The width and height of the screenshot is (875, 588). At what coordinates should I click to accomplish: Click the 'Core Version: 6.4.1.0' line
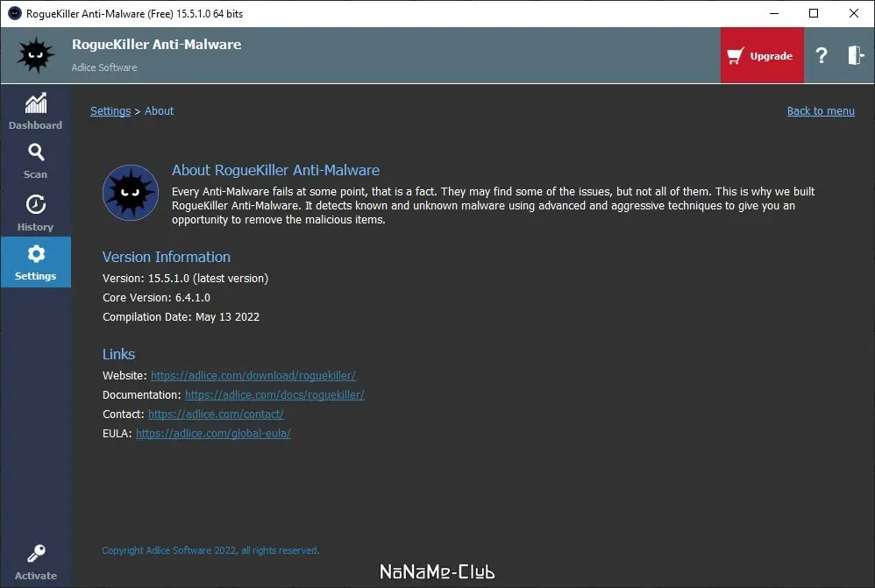(x=156, y=298)
